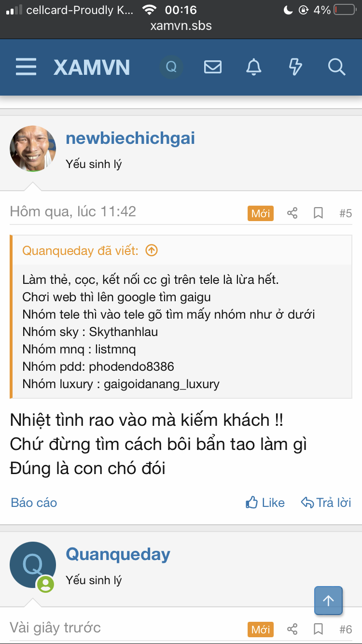The image size is (362, 644).
Task: Click the Báo cáo report link
Action: click(x=34, y=503)
